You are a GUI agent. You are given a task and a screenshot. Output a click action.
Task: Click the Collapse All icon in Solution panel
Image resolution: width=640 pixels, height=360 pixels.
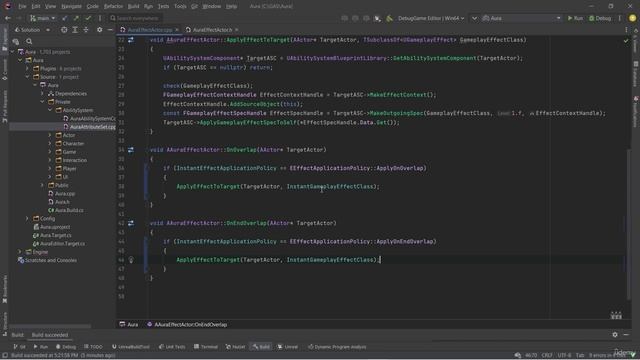coord(86,30)
